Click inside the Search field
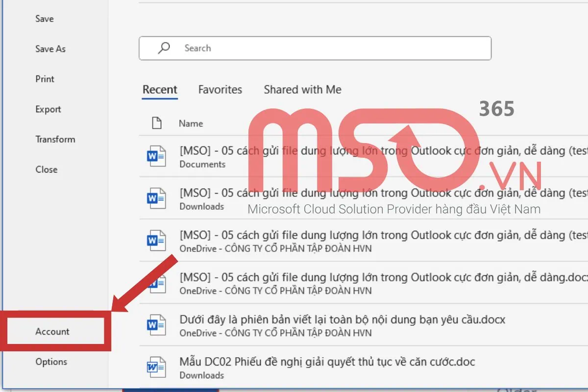Image resolution: width=588 pixels, height=392 pixels. 314,48
